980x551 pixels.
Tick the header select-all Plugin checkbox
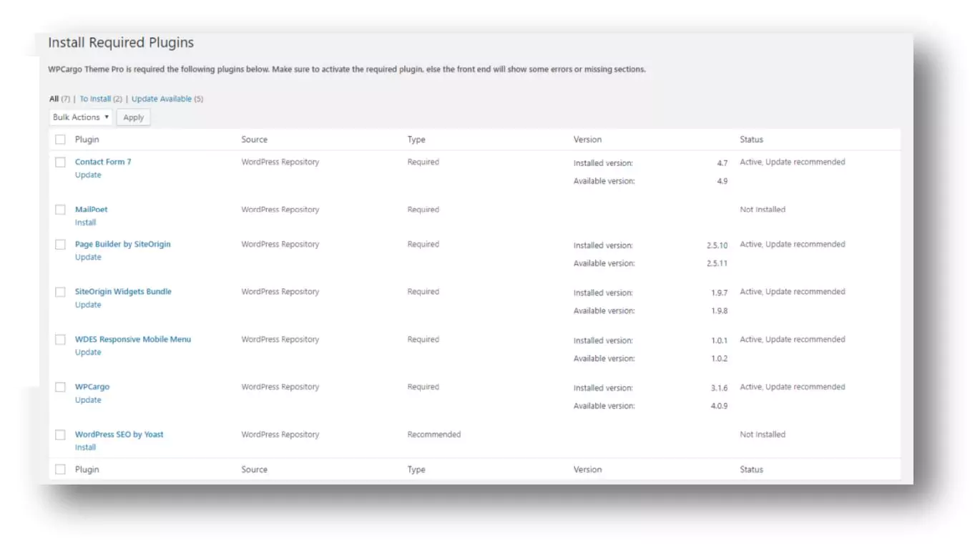pos(61,140)
